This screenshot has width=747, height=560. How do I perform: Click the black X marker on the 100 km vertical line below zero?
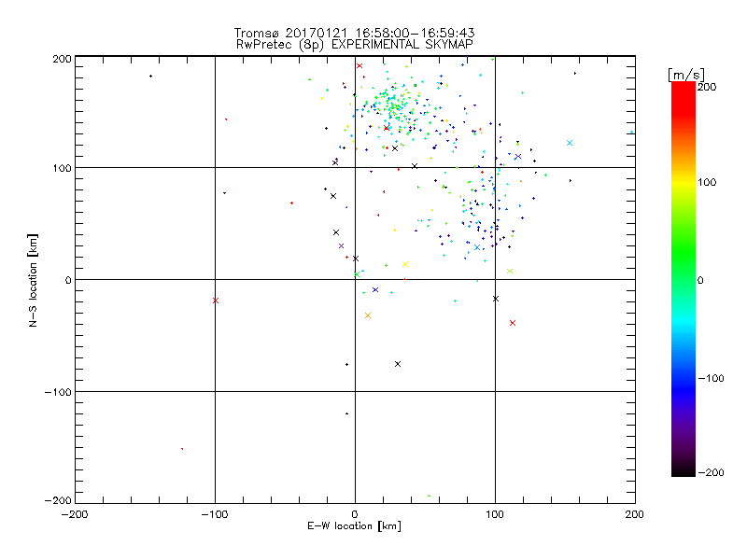[x=496, y=299]
